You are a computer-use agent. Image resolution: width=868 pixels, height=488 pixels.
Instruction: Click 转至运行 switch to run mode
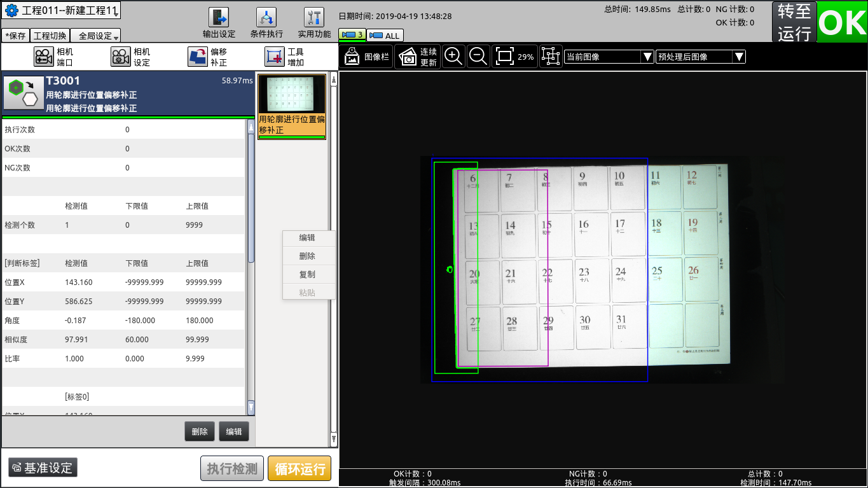pyautogui.click(x=794, y=22)
